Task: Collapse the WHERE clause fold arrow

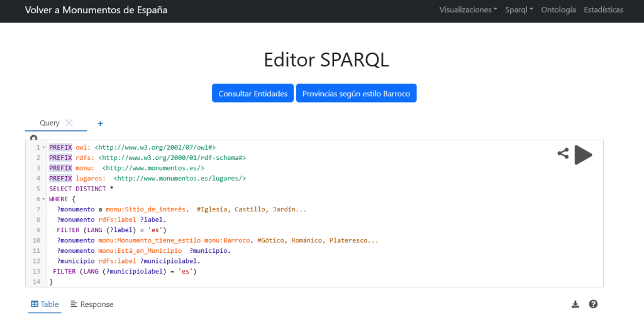Action: coord(43,199)
